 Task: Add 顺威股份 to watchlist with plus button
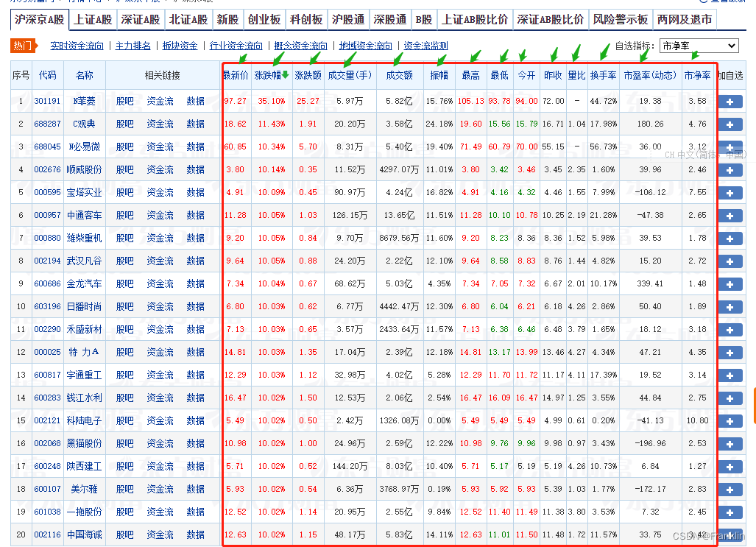730,170
